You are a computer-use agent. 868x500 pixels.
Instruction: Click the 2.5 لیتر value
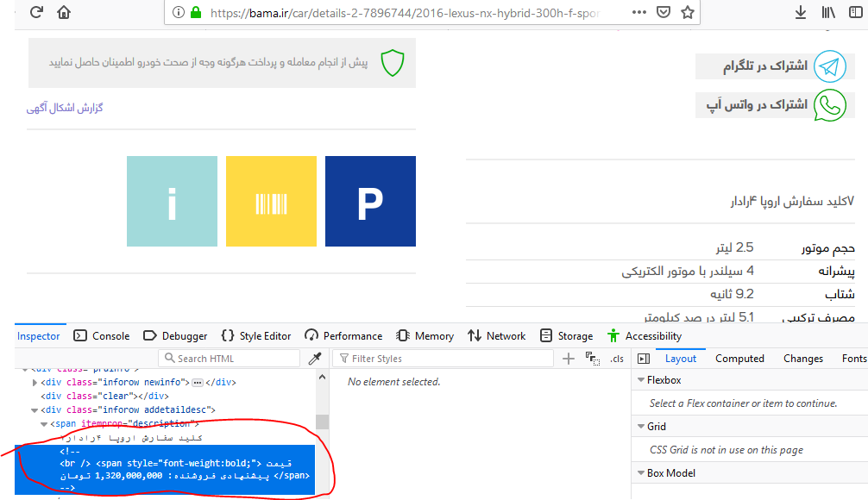pos(734,247)
